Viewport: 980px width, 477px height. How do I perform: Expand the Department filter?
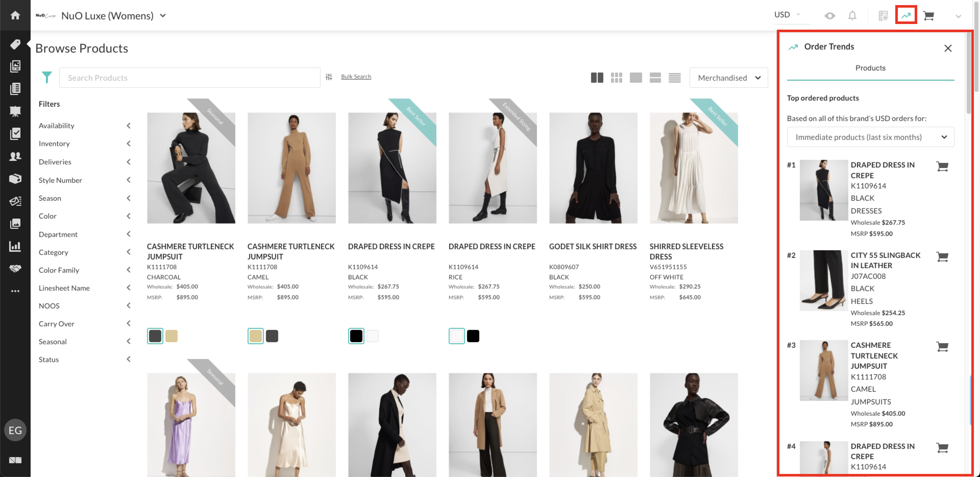click(84, 234)
